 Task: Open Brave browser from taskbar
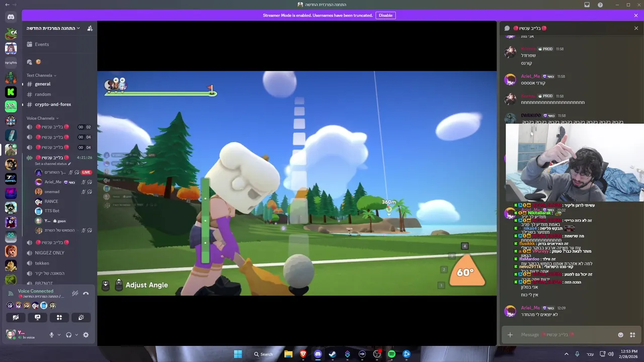click(x=303, y=354)
